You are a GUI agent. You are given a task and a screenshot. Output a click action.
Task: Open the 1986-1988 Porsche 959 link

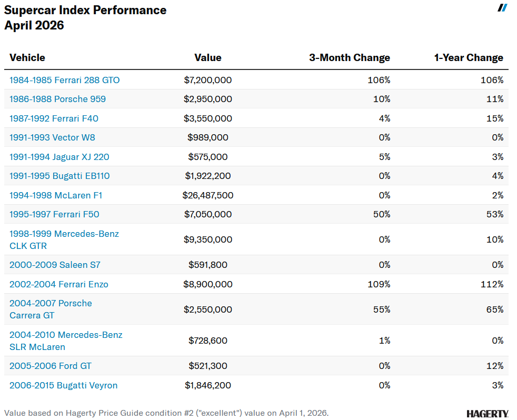(x=57, y=99)
